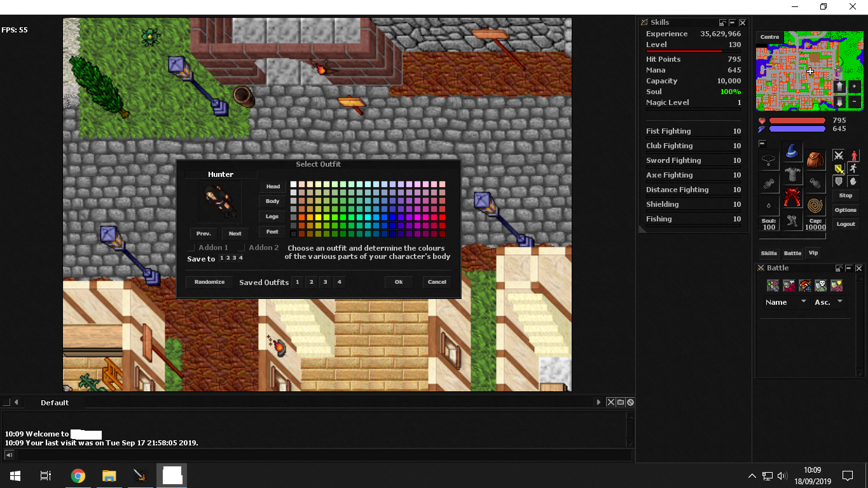Open the Name sort dropdown in Battle
Screen dimensions: 868x488
(x=786, y=302)
